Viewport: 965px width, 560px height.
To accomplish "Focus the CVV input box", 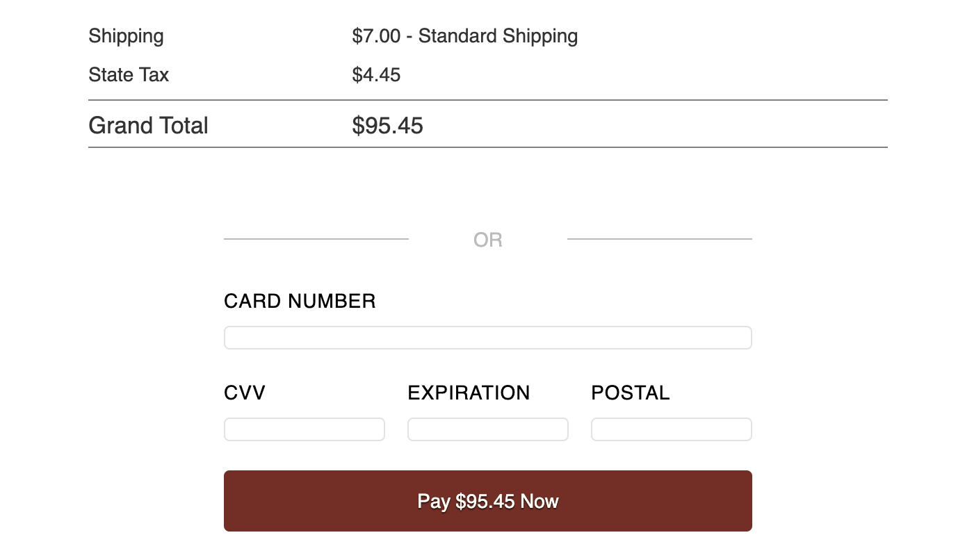I will 304,429.
